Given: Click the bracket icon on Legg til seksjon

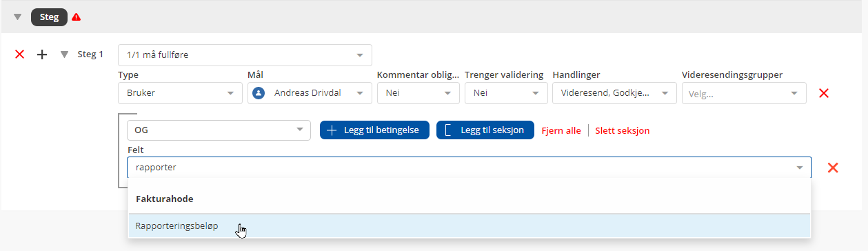Looking at the screenshot, I should pyautogui.click(x=449, y=130).
